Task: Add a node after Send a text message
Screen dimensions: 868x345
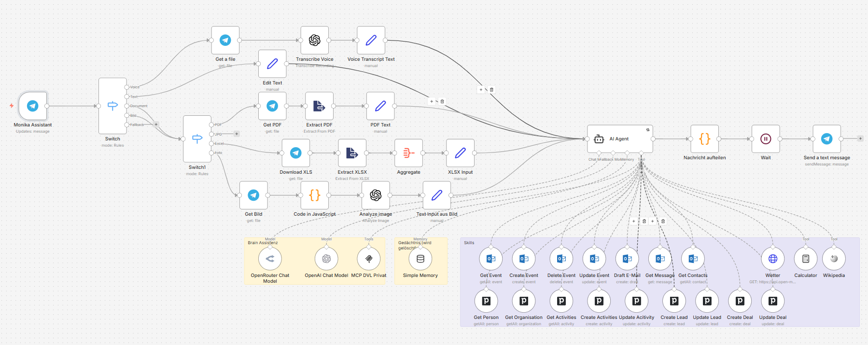Action: 860,138
